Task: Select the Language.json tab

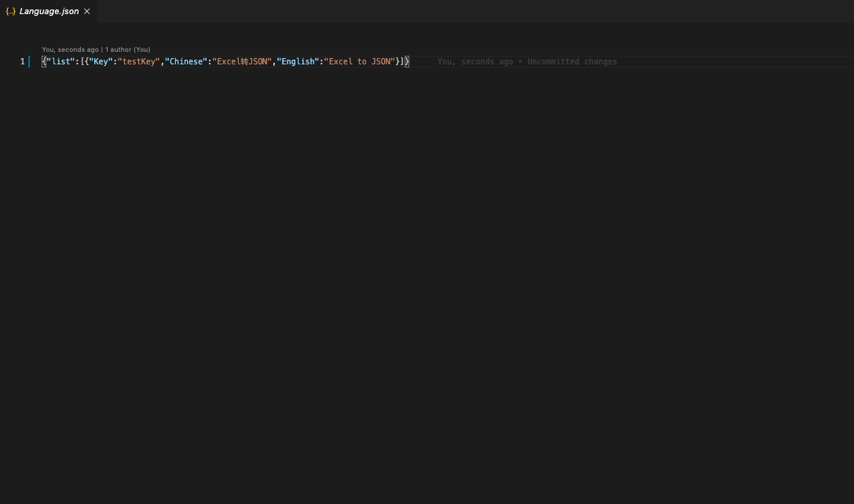Action: pos(49,11)
